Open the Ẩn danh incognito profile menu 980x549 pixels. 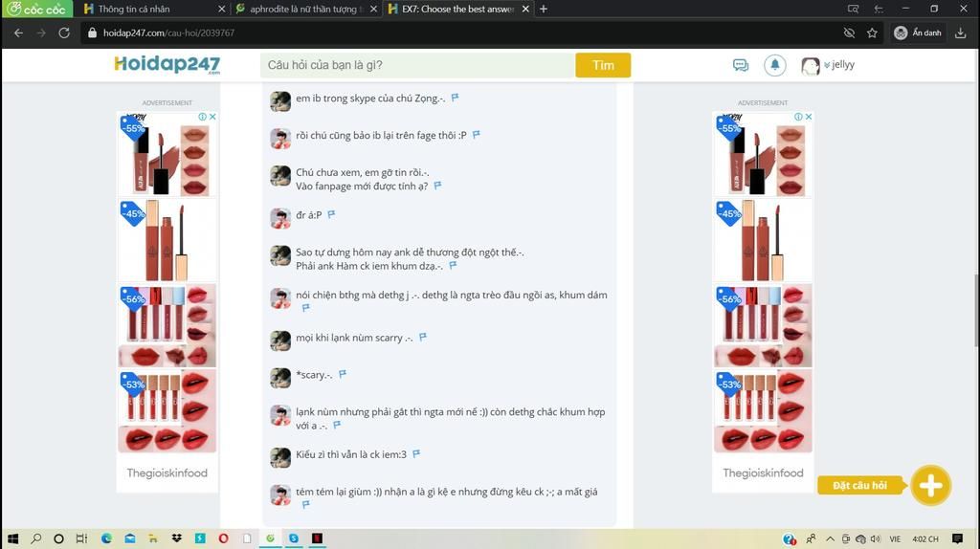[x=917, y=33]
